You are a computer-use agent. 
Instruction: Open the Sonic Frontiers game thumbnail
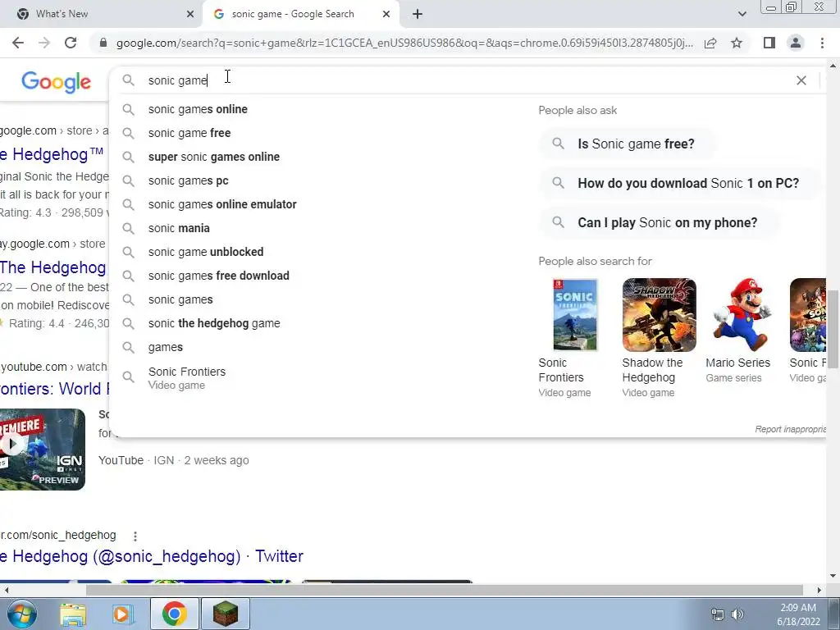tap(575, 315)
